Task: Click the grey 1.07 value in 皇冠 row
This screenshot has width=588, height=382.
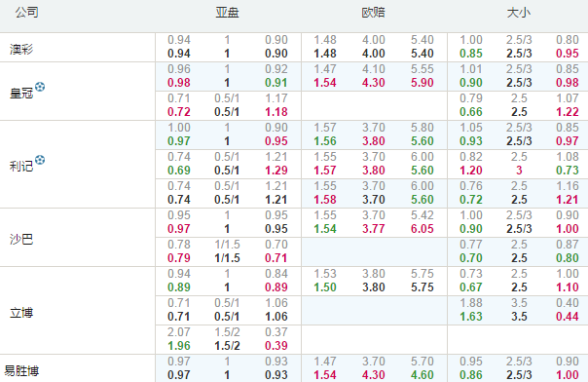Action: 568,98
